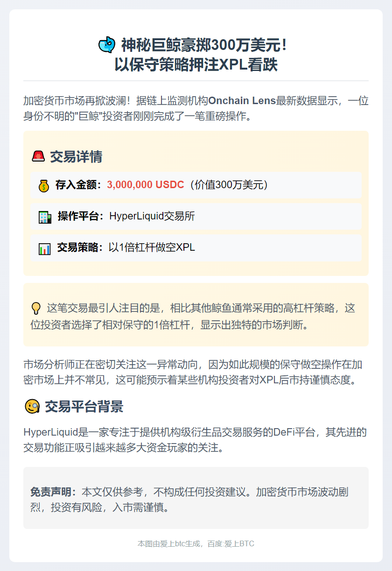Click the light bulb icon in note
392x571 pixels.
[36, 308]
